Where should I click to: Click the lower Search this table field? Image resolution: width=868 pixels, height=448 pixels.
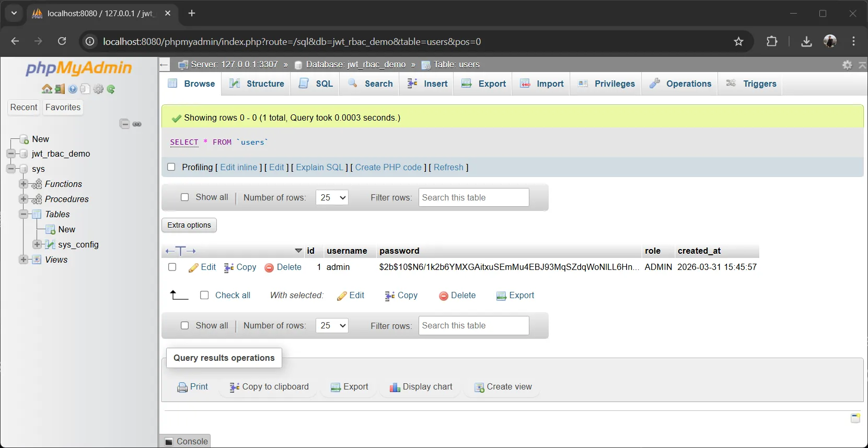point(473,325)
